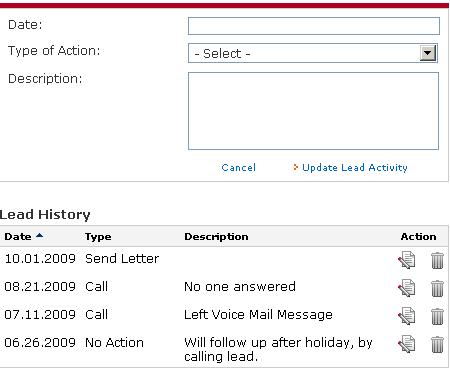Open the Type of Action dropdown
450x375 pixels.
pos(313,53)
